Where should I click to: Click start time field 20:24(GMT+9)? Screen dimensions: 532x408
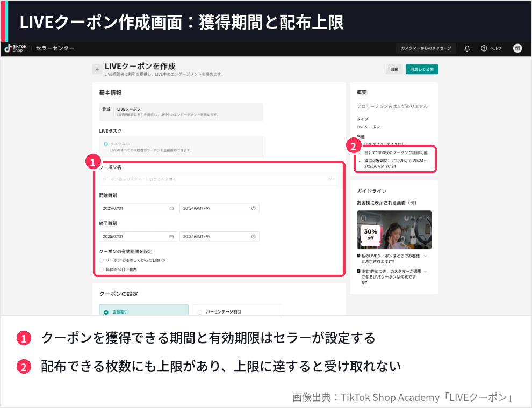pos(219,208)
